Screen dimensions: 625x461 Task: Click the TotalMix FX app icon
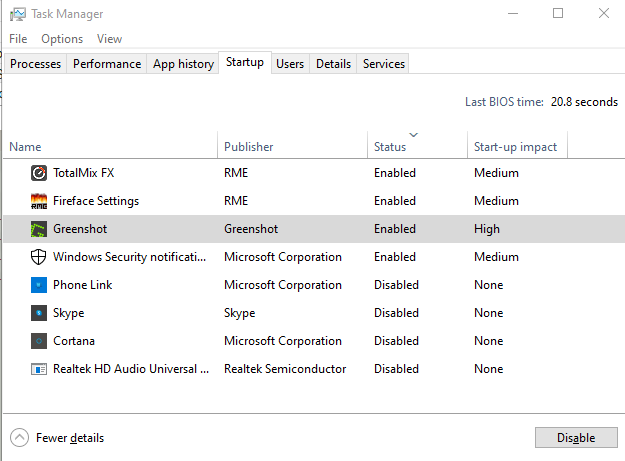coord(39,173)
